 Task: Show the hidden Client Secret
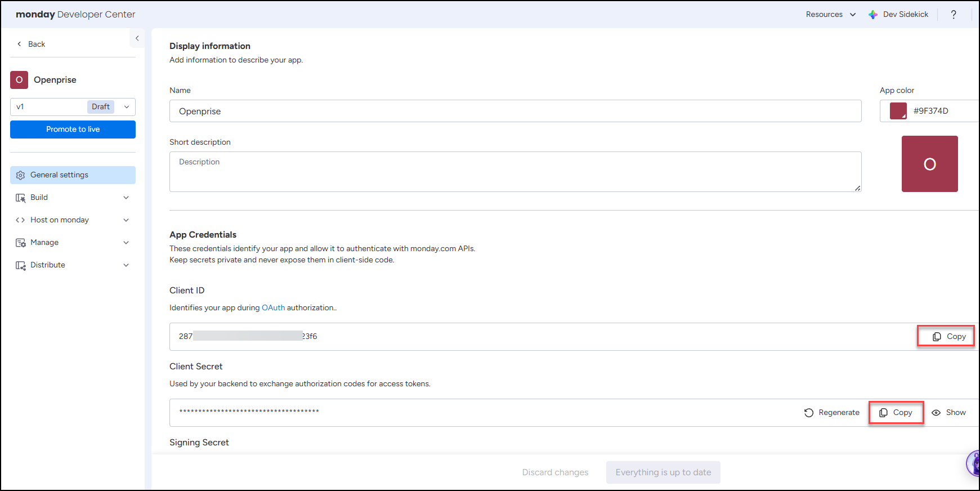pos(949,413)
